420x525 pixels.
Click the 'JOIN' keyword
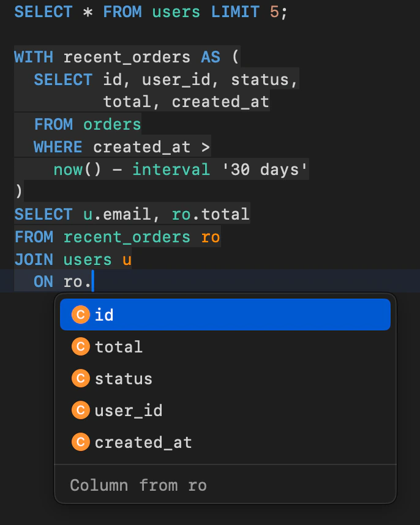34,259
